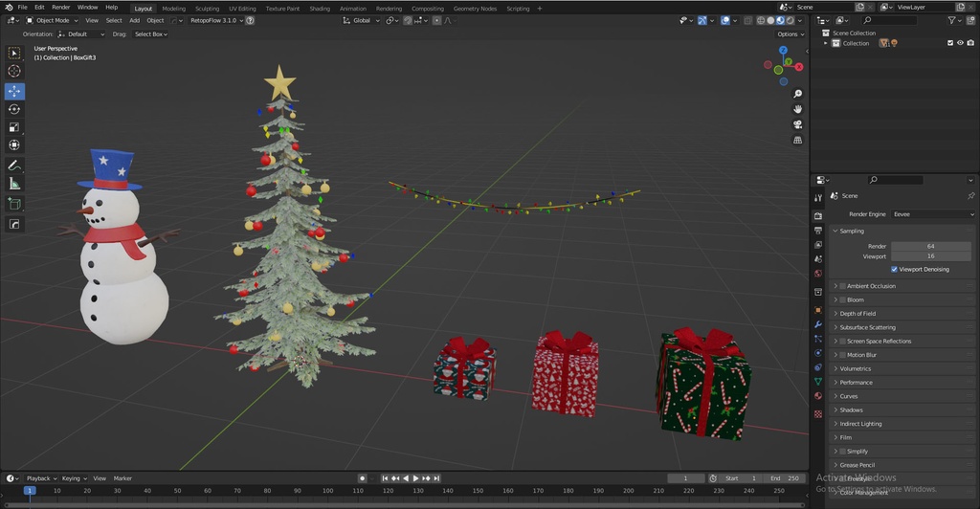Viewport: 980px width, 509px height.
Task: Open the Tool properties tab
Action: tap(818, 197)
